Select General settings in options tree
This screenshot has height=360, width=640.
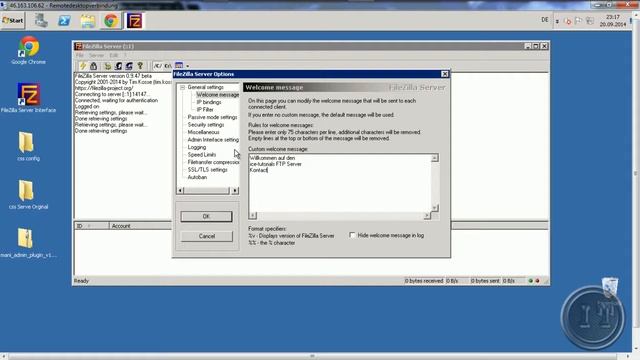(205, 87)
